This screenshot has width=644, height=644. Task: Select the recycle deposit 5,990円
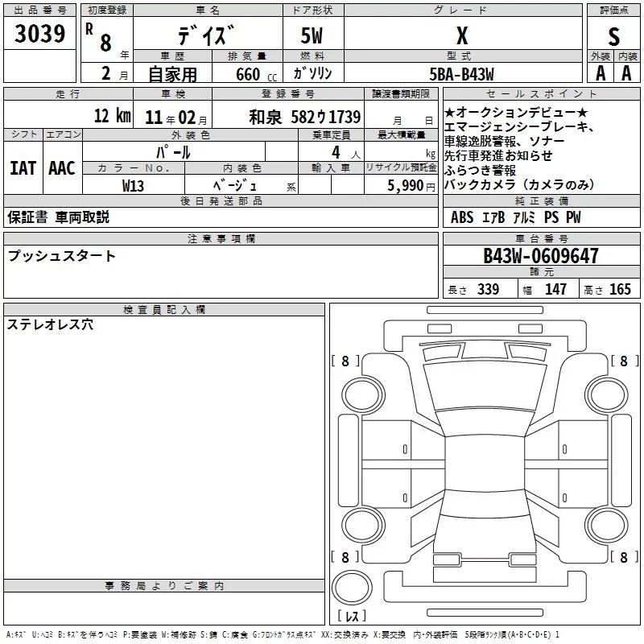pyautogui.click(x=411, y=186)
